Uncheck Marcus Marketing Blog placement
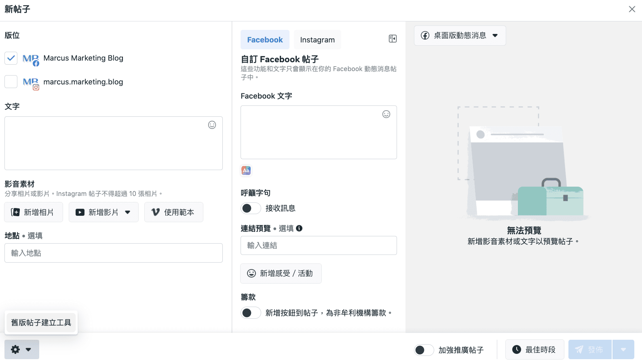The width and height of the screenshot is (642, 364). pos(11,58)
